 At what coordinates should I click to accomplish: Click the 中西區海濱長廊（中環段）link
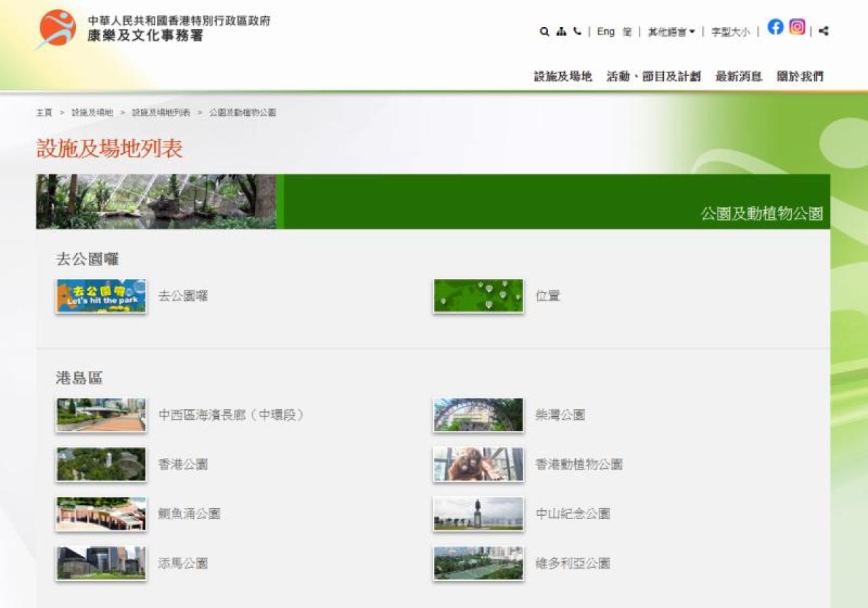(231, 415)
